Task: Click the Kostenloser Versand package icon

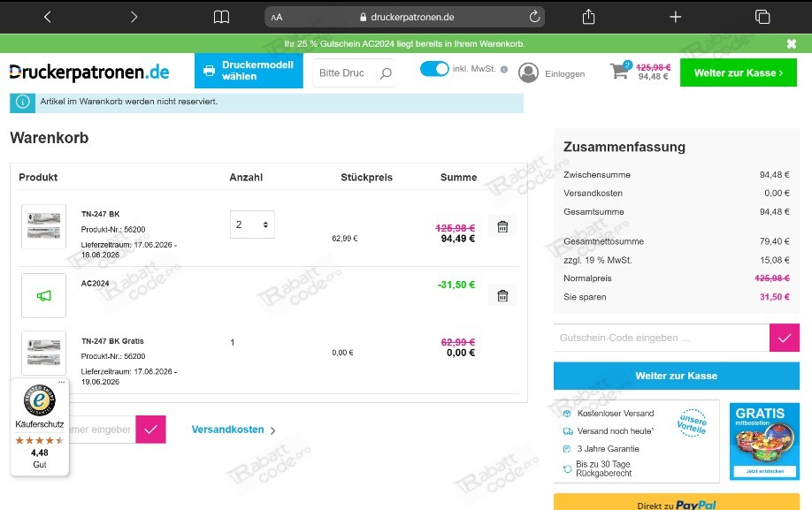Action: [567, 414]
